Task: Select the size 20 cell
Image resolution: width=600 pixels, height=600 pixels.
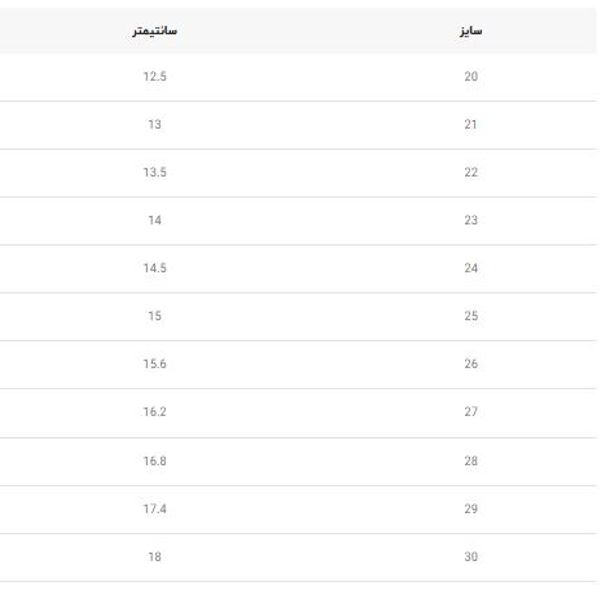Action: pyautogui.click(x=471, y=77)
